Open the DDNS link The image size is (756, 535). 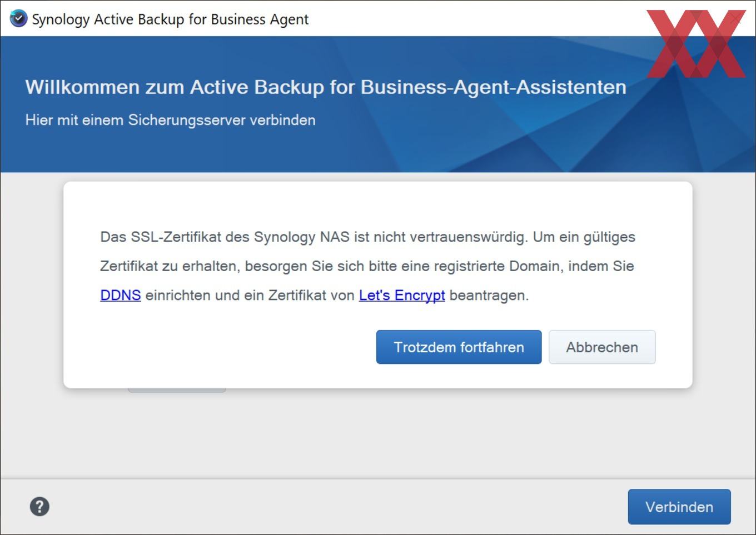120,295
